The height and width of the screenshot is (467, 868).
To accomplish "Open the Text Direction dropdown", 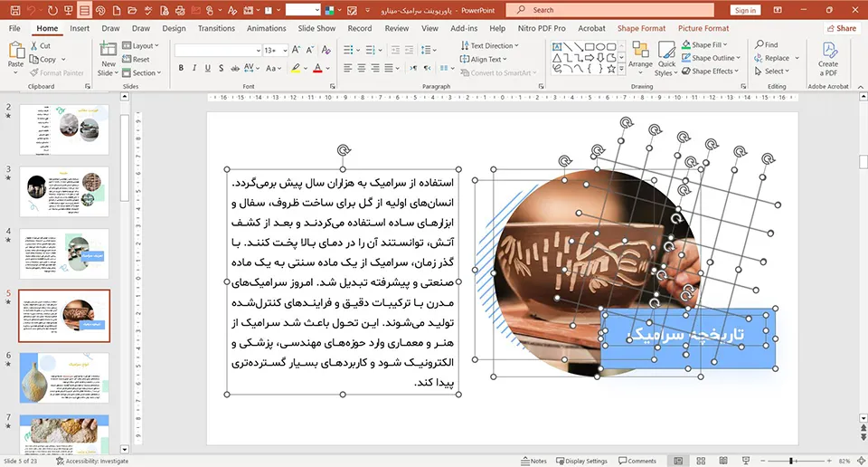I will pos(489,45).
